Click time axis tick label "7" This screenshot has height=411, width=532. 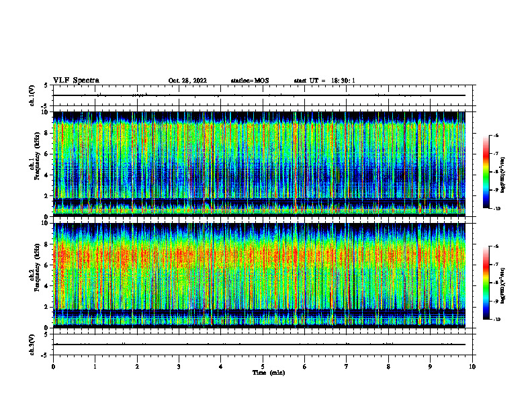(347, 367)
